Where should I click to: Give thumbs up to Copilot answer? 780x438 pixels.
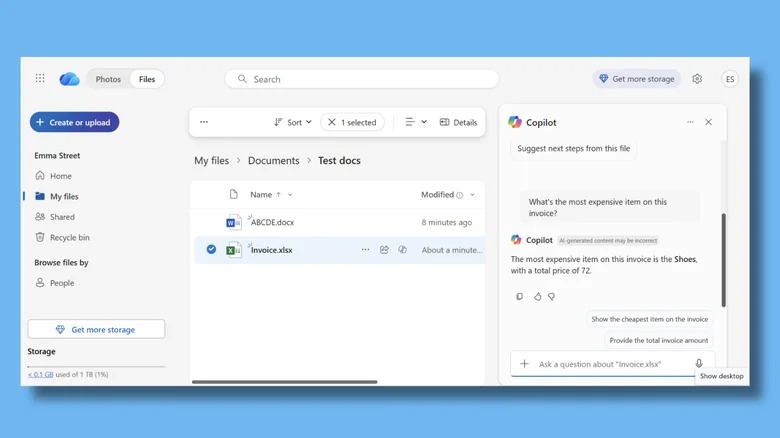click(537, 296)
